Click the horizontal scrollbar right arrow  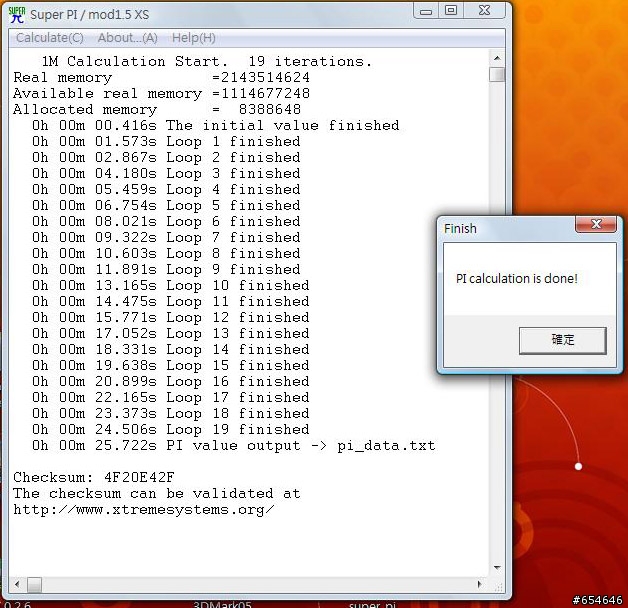point(479,584)
